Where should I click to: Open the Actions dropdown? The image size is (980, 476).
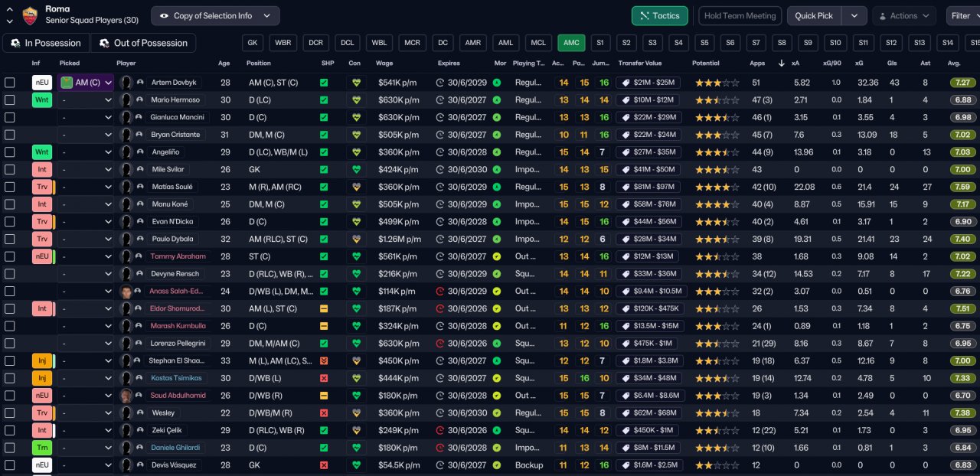pos(904,15)
